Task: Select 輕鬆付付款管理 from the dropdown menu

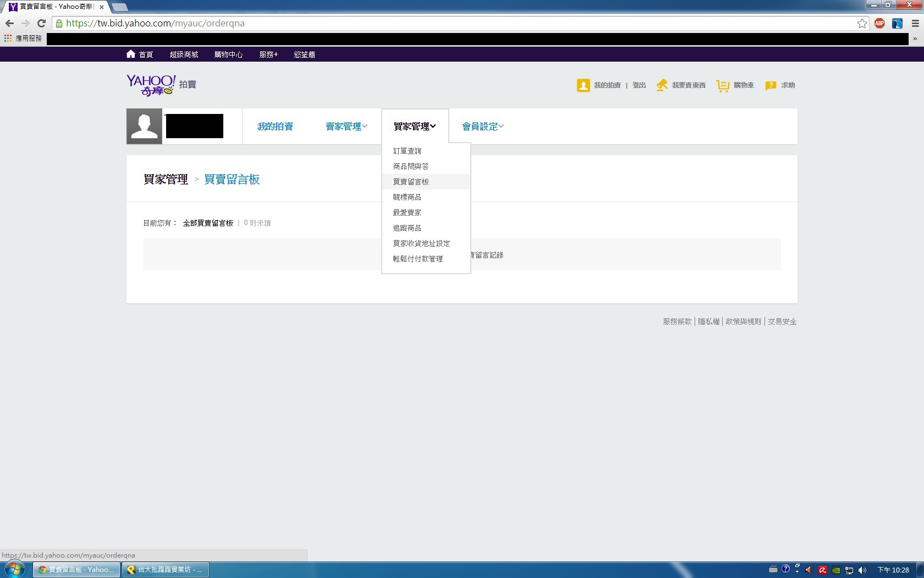Action: click(x=426, y=259)
